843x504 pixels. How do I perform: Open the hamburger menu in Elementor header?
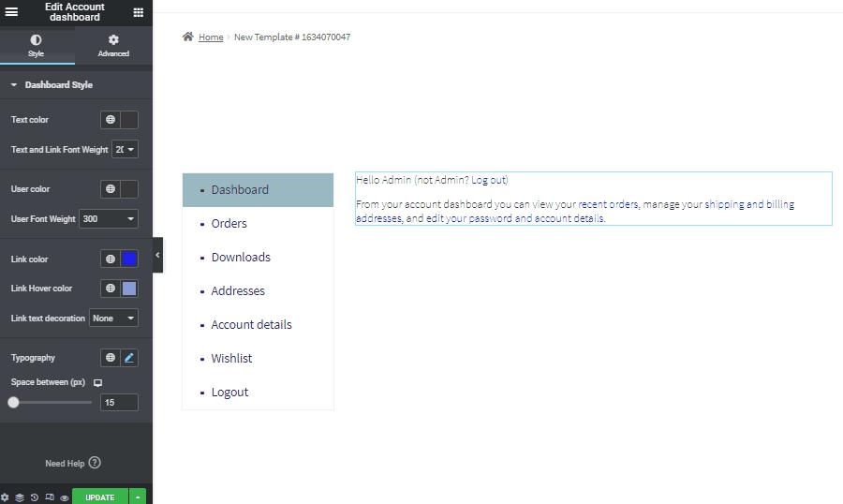[x=11, y=12]
